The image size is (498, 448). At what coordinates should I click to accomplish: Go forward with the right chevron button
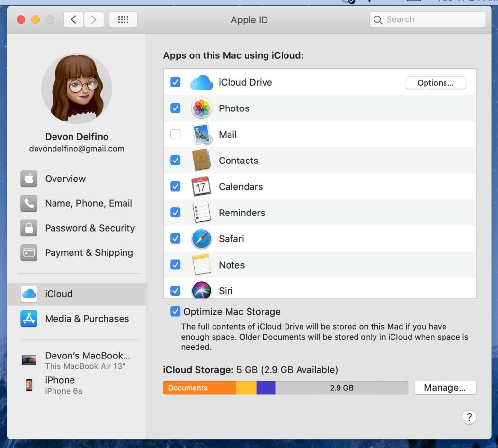(94, 19)
